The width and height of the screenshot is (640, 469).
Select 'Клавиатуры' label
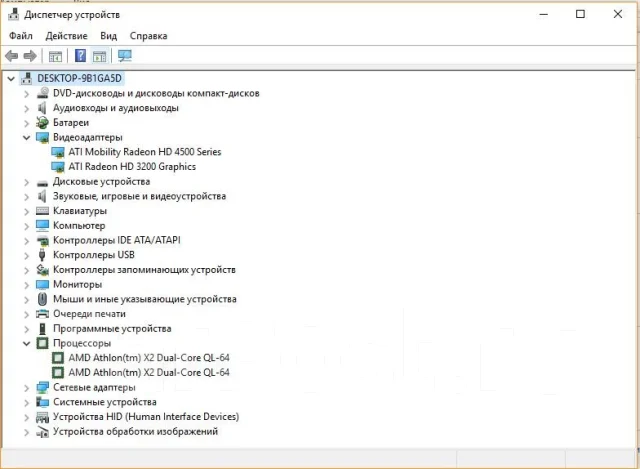point(80,211)
